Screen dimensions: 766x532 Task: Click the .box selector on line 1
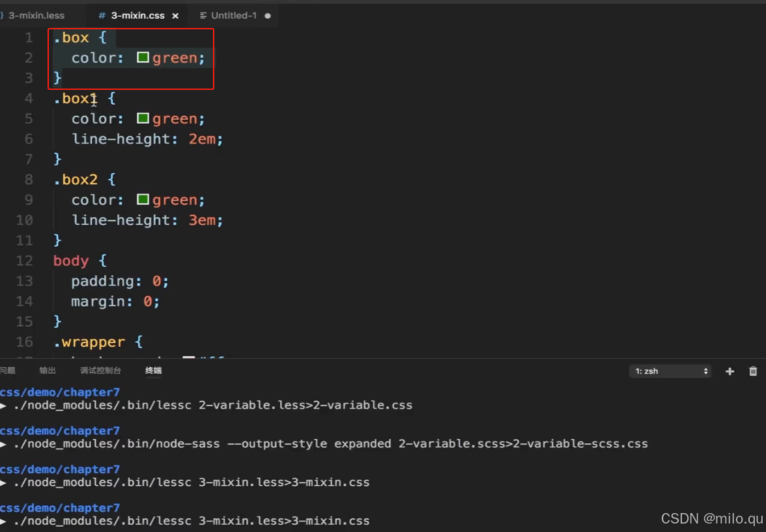tap(71, 38)
